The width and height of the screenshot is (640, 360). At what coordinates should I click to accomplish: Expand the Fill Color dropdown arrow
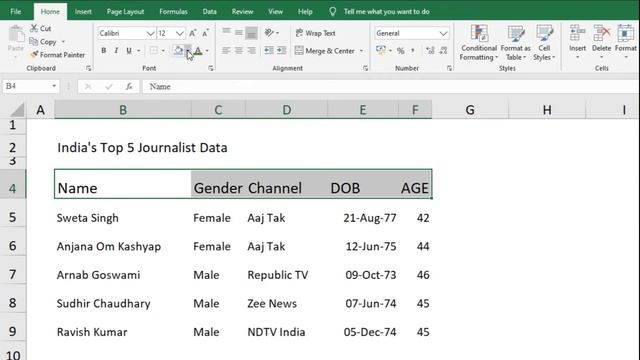click(x=188, y=51)
